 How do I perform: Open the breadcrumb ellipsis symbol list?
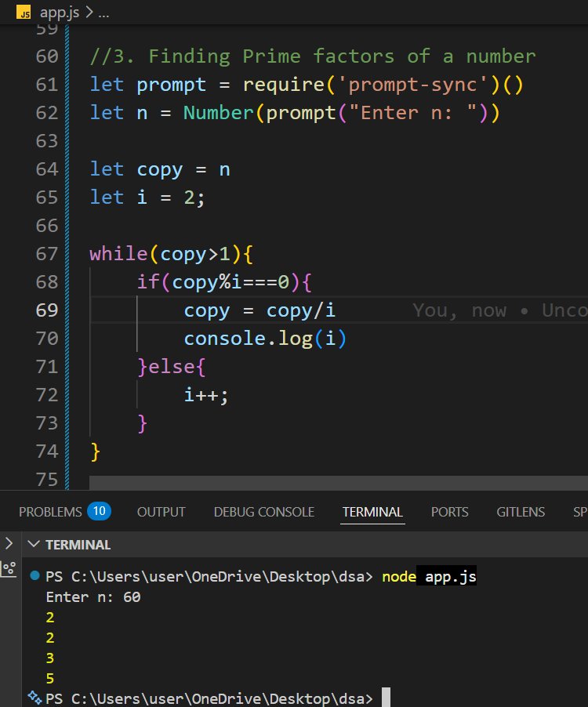103,13
